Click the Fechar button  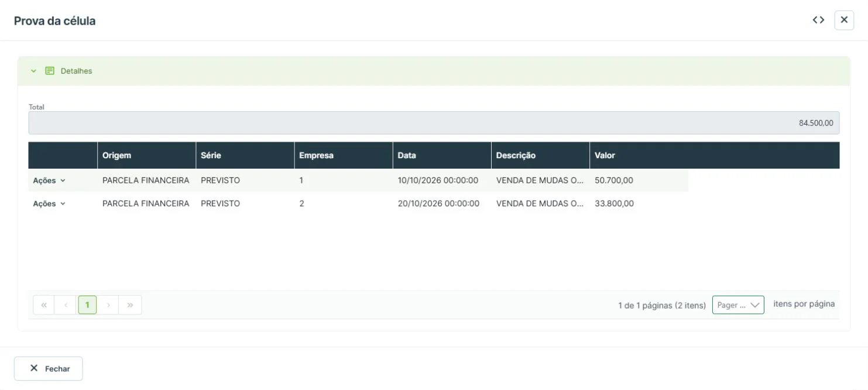click(49, 368)
